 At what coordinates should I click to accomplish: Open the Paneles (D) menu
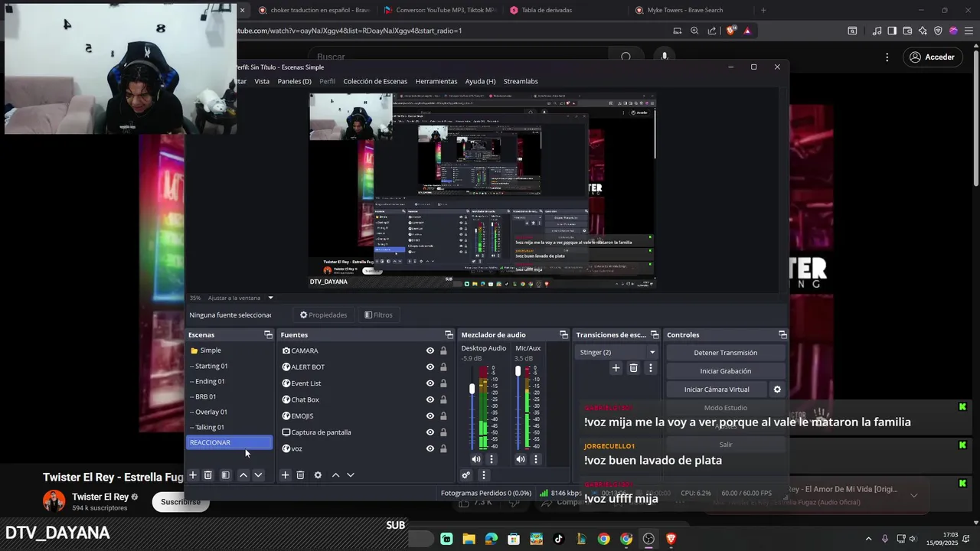(x=294, y=81)
